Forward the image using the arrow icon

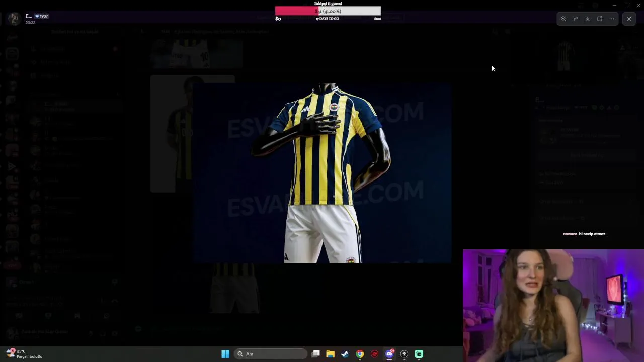pyautogui.click(x=576, y=19)
